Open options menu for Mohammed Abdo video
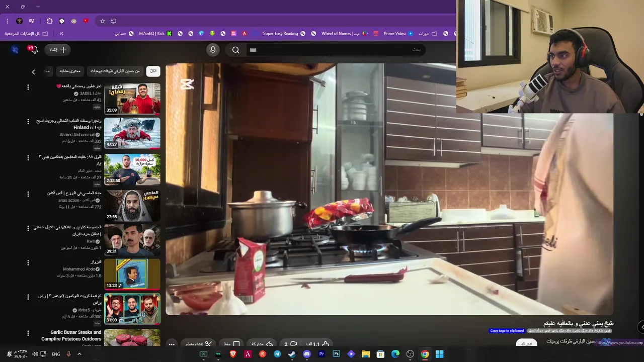The image size is (644, 362). click(x=28, y=262)
